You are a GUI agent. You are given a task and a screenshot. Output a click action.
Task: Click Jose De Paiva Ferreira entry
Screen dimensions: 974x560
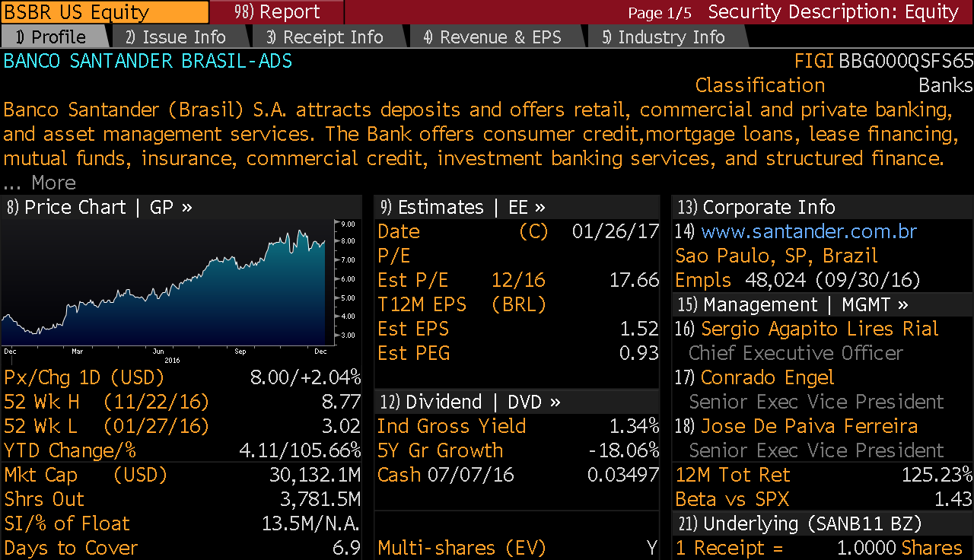coord(809,426)
